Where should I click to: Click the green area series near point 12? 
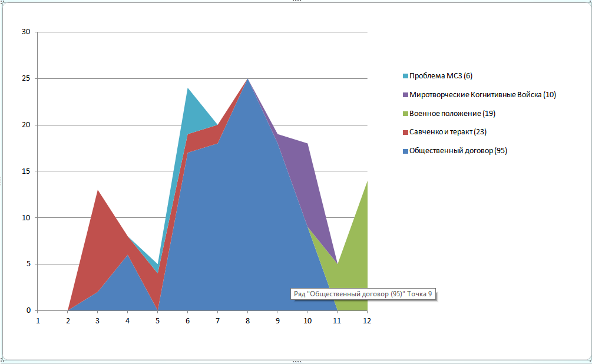pyautogui.click(x=356, y=265)
